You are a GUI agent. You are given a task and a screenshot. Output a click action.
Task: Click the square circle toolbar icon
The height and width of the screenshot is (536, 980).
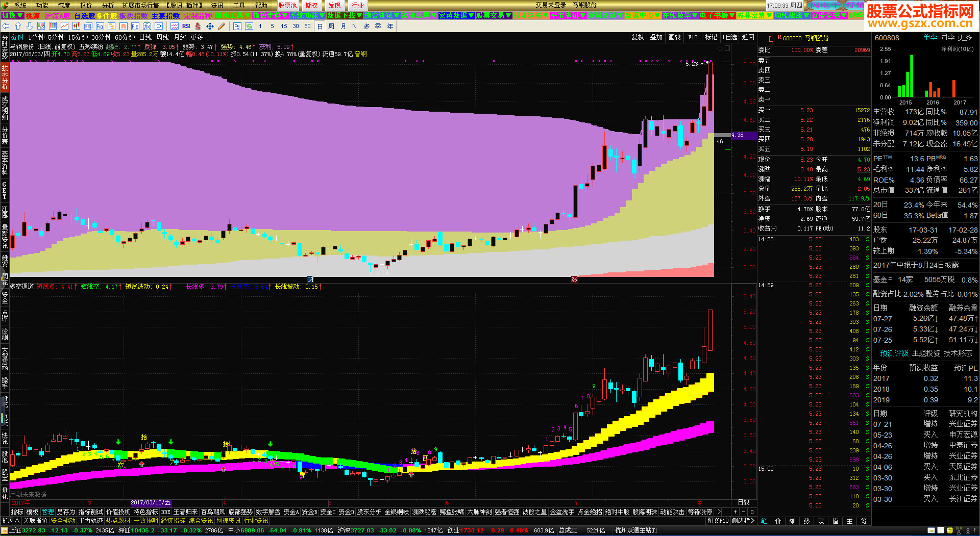coord(159,26)
